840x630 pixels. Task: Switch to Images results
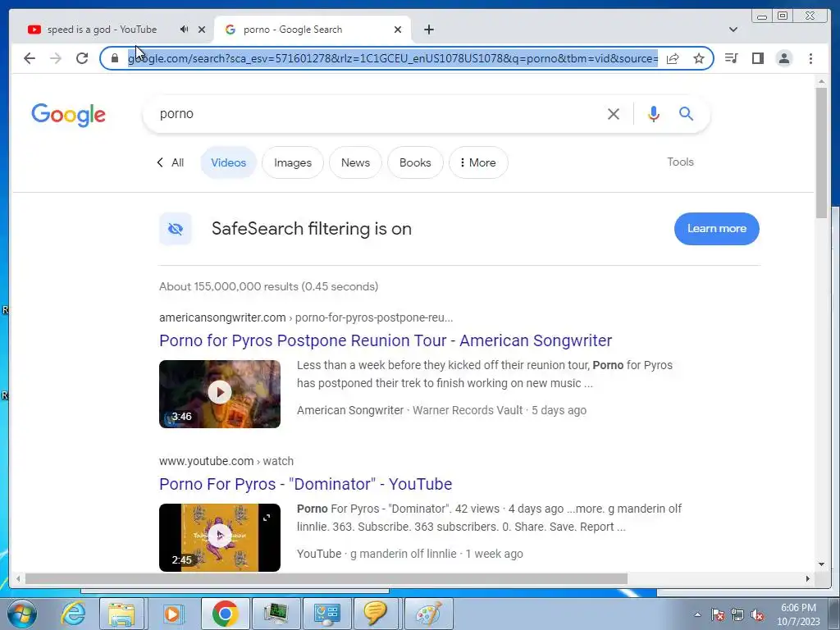click(x=293, y=162)
